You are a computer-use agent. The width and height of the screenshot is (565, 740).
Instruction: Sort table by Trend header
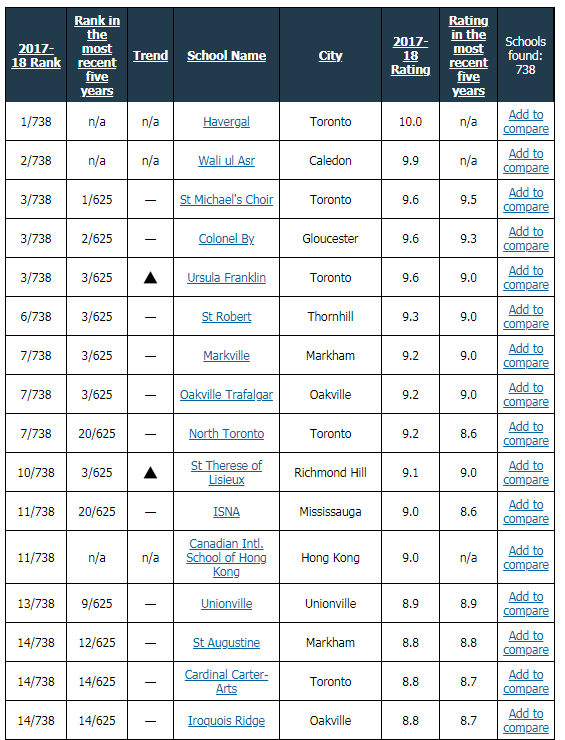[x=150, y=56]
